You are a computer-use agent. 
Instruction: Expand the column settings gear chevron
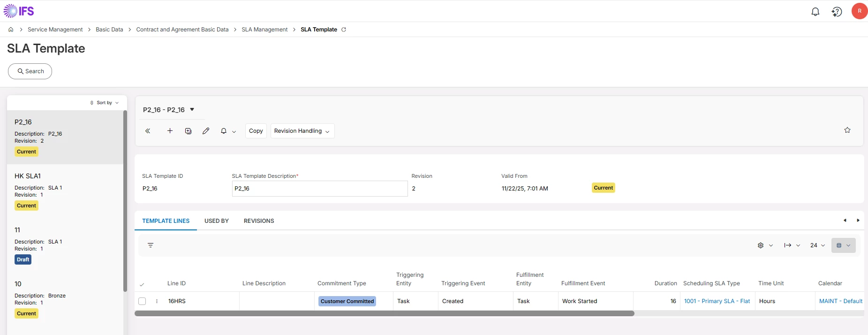point(771,245)
